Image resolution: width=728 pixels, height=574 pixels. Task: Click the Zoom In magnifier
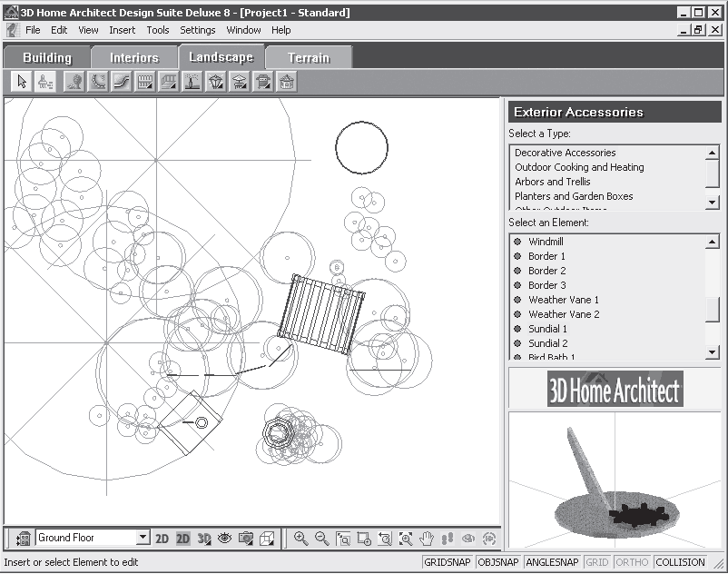pos(300,539)
